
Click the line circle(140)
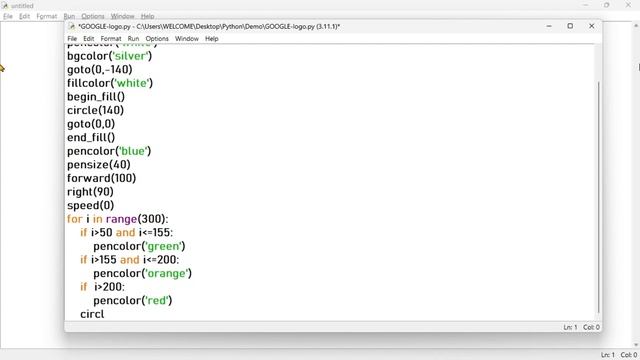click(95, 110)
